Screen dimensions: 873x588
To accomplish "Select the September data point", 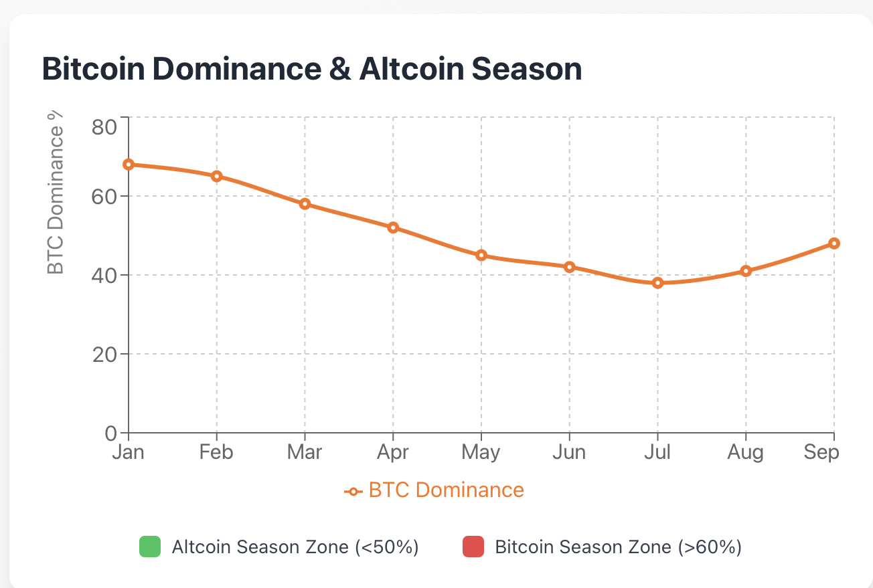I will click(834, 243).
